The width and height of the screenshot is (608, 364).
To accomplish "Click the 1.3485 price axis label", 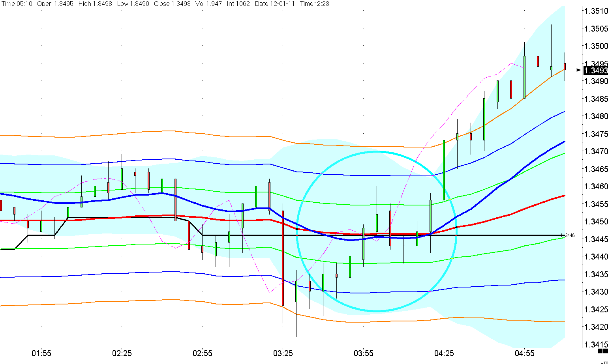I will pos(596,99).
